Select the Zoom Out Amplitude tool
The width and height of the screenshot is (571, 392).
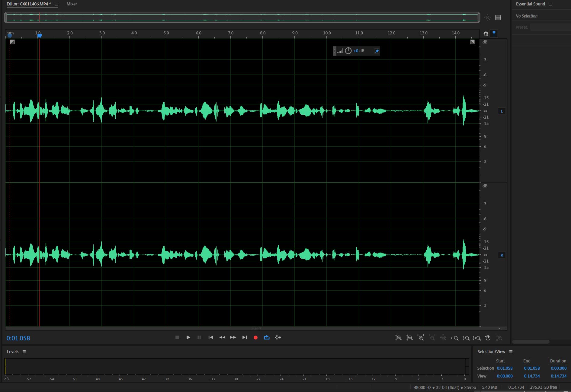[409, 338]
